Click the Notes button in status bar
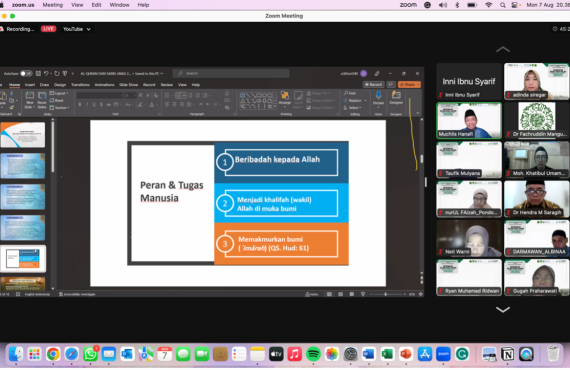 pos(312,294)
